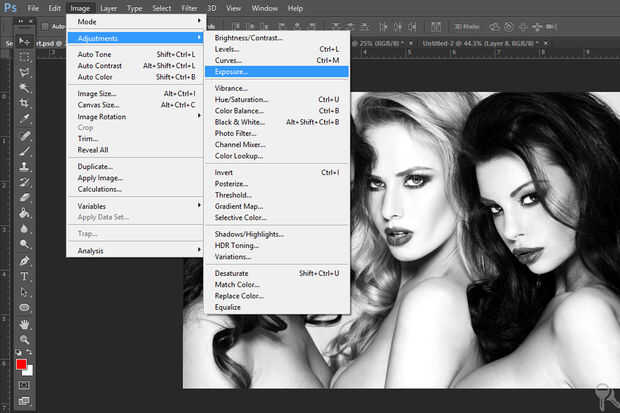Select the Hand tool
Image resolution: width=620 pixels, height=413 pixels.
point(24,323)
